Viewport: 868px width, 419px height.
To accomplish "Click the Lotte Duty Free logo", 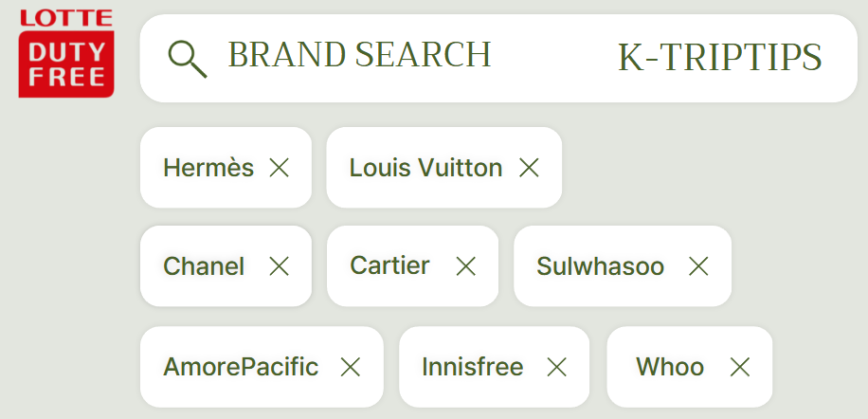I will coord(65,54).
